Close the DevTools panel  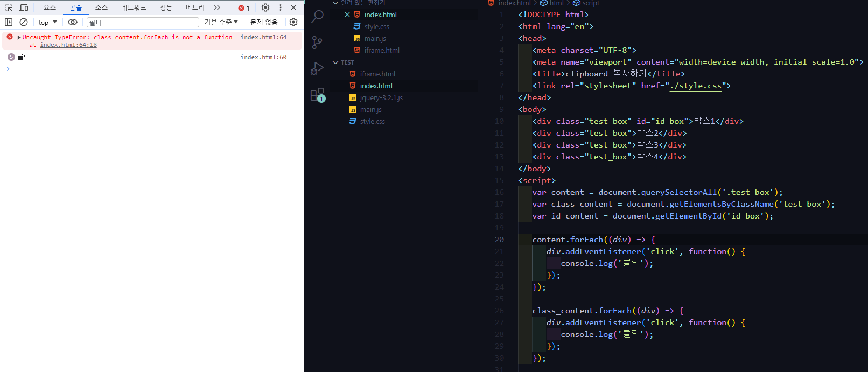[x=293, y=8]
